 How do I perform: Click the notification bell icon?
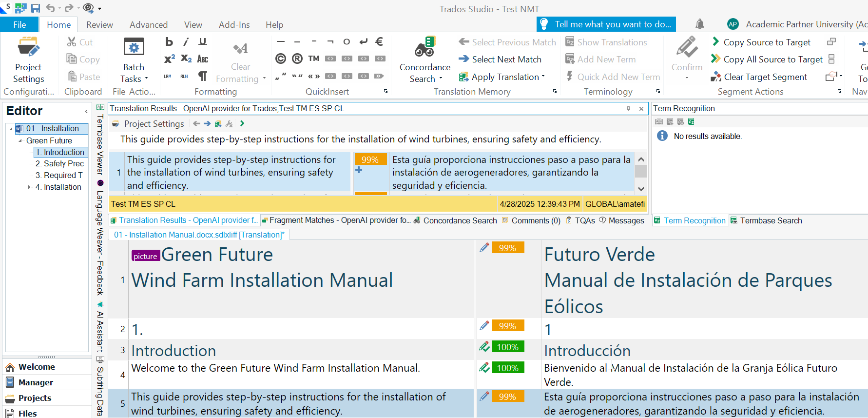[700, 24]
